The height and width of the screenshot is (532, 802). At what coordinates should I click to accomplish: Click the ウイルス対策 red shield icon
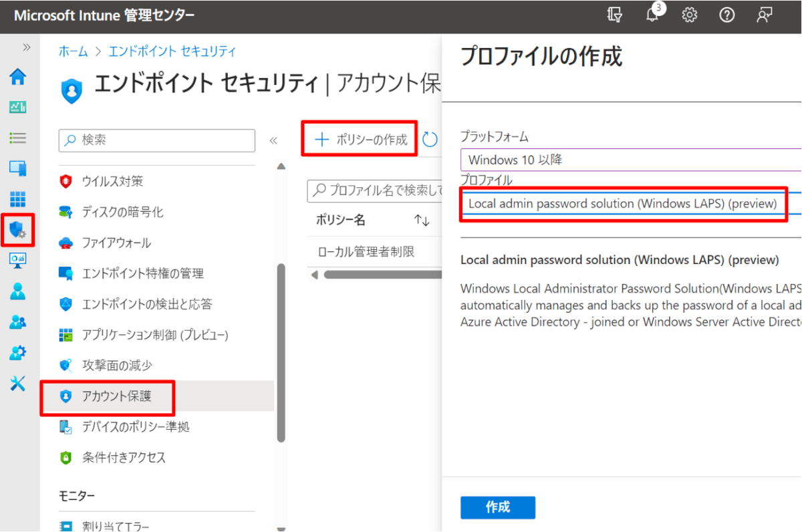pos(65,181)
